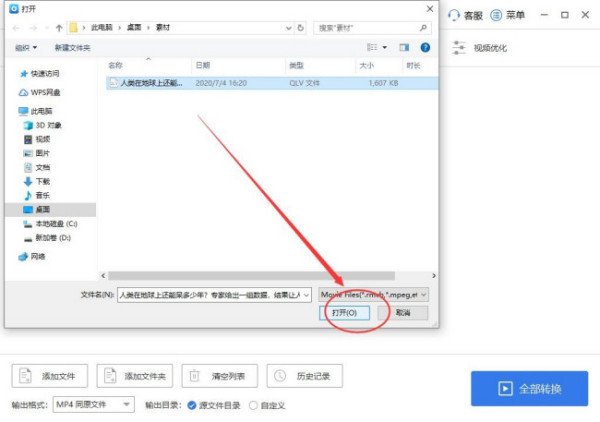The height and width of the screenshot is (422, 600).
Task: Click the 时长 column header
Action: 413,65
